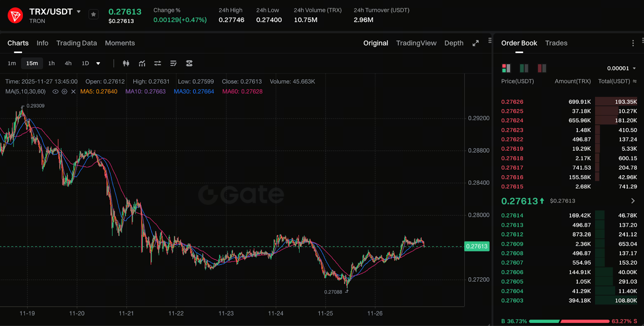Click the TRON logo icon
This screenshot has height=326, width=644.
(x=15, y=16)
